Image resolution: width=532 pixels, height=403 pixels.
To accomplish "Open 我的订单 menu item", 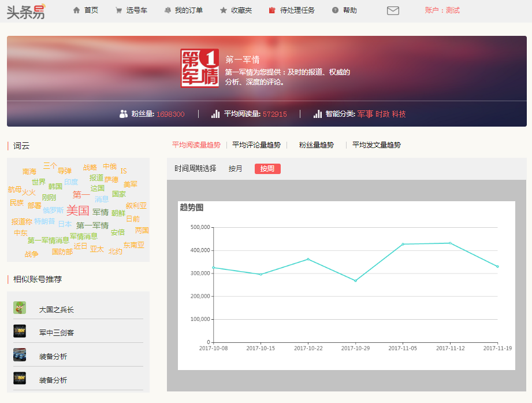I will [188, 10].
